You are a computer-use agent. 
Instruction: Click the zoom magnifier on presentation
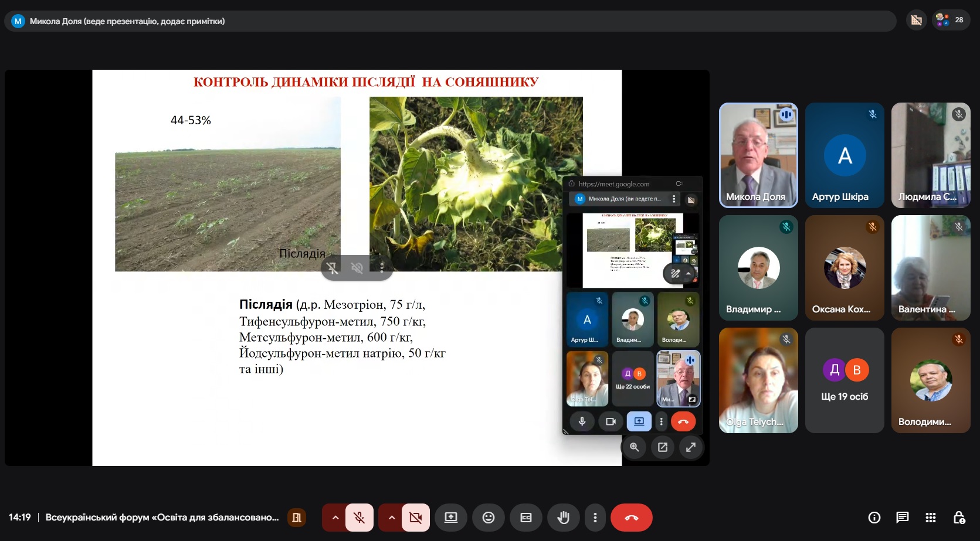pos(634,447)
